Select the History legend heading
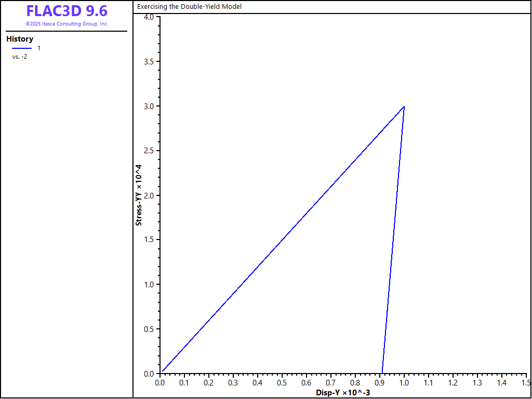The height and width of the screenshot is (399, 532). 20,39
